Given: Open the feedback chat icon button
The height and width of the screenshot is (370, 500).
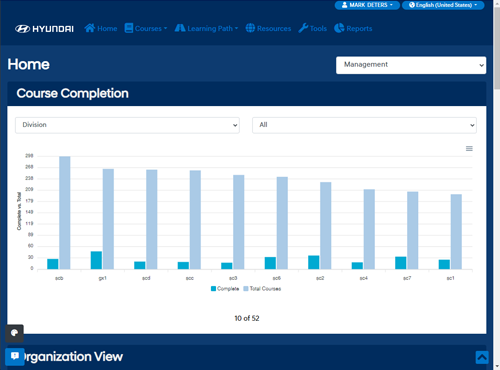Looking at the screenshot, I should 15,356.
